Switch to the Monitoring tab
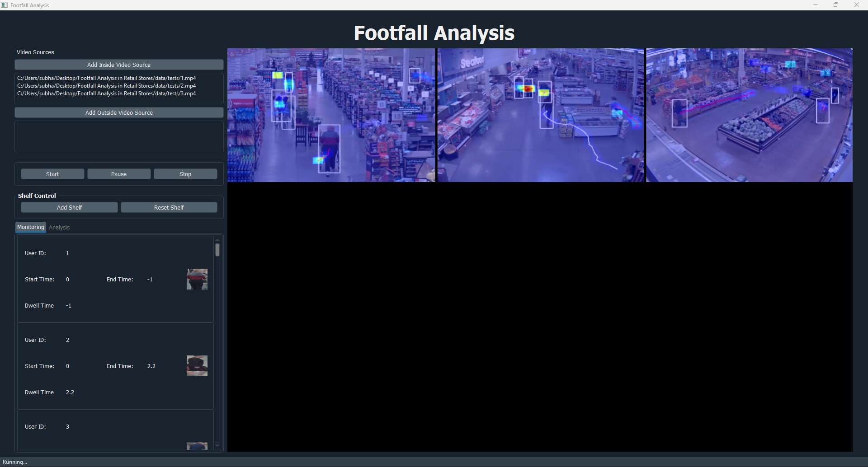The width and height of the screenshot is (868, 467). [31, 227]
